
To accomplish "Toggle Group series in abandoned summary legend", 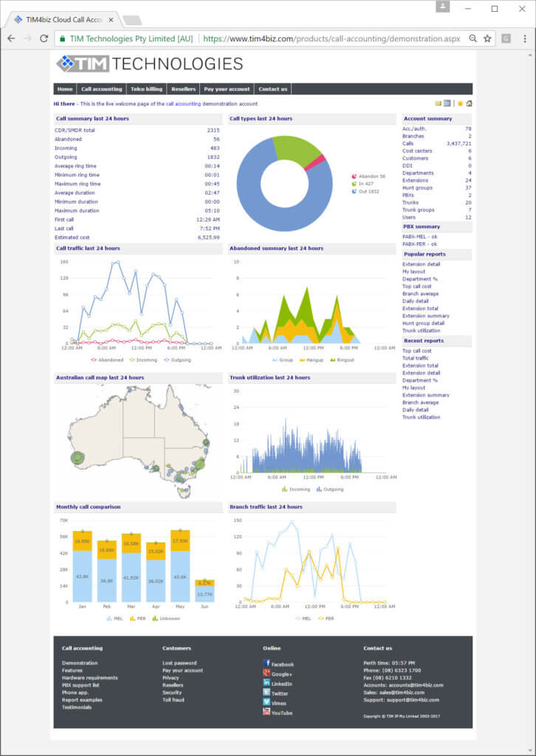I will click(281, 360).
